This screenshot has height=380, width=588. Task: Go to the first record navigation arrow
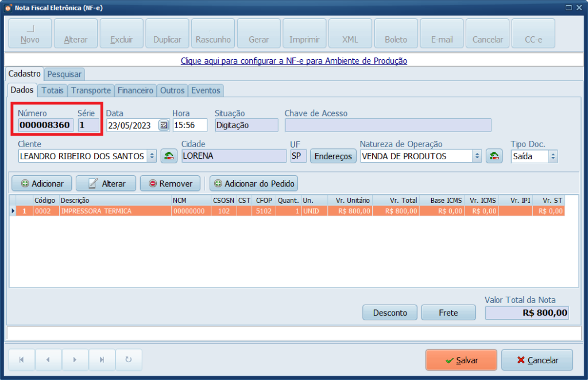tap(22, 360)
